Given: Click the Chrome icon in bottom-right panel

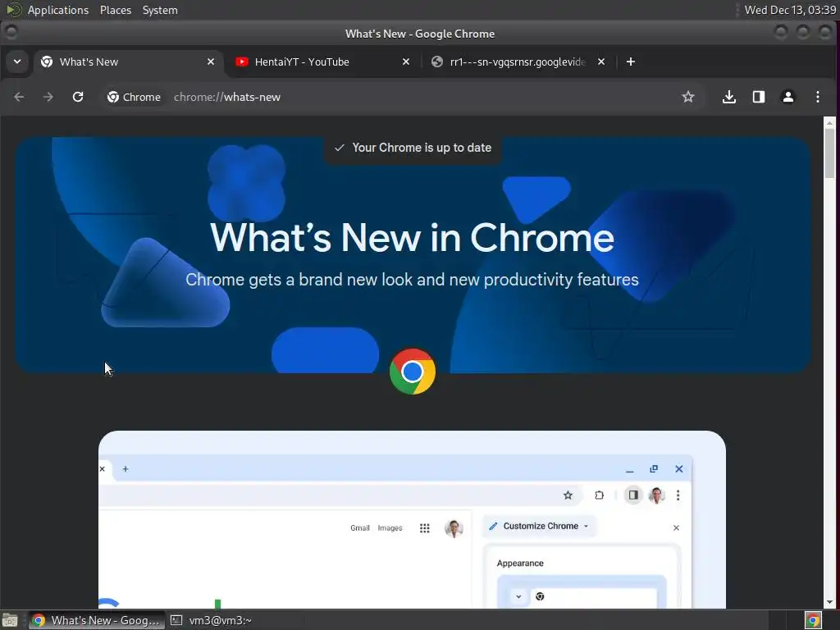Looking at the screenshot, I should pos(813,620).
